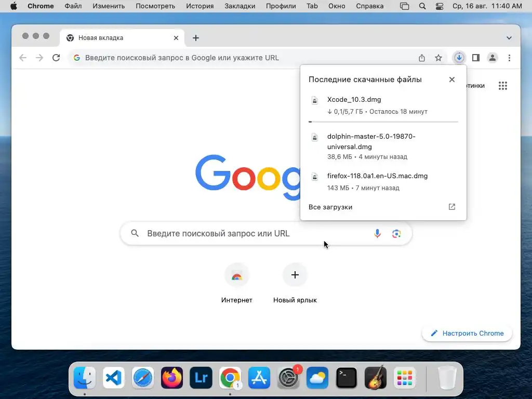Select firefox-118.0a1.en-US.mac.dmg entry
The width and height of the screenshot is (532, 399).
383,182
